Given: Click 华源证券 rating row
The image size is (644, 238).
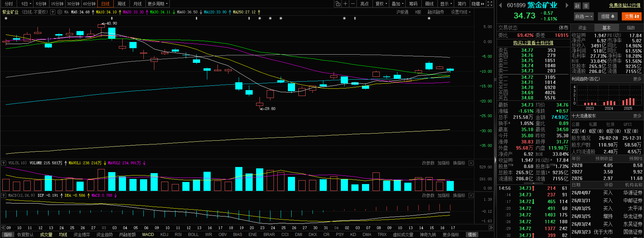Looking at the screenshot, I should [x=607, y=193].
